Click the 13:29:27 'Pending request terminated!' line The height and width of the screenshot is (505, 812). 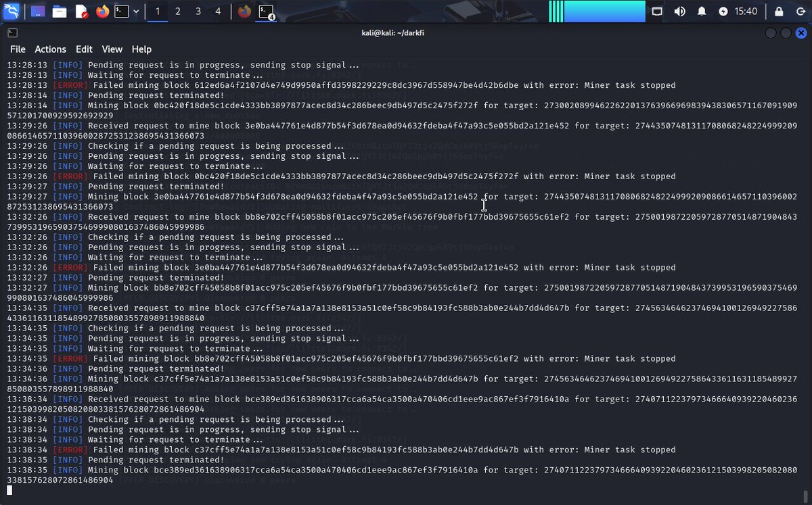(116, 187)
